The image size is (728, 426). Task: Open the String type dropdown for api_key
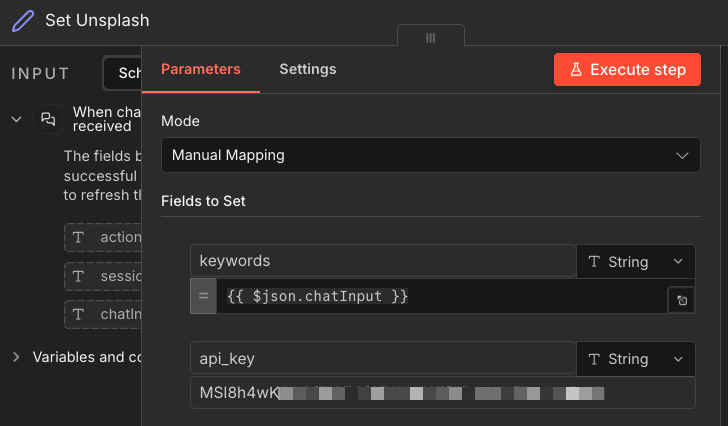(x=636, y=359)
